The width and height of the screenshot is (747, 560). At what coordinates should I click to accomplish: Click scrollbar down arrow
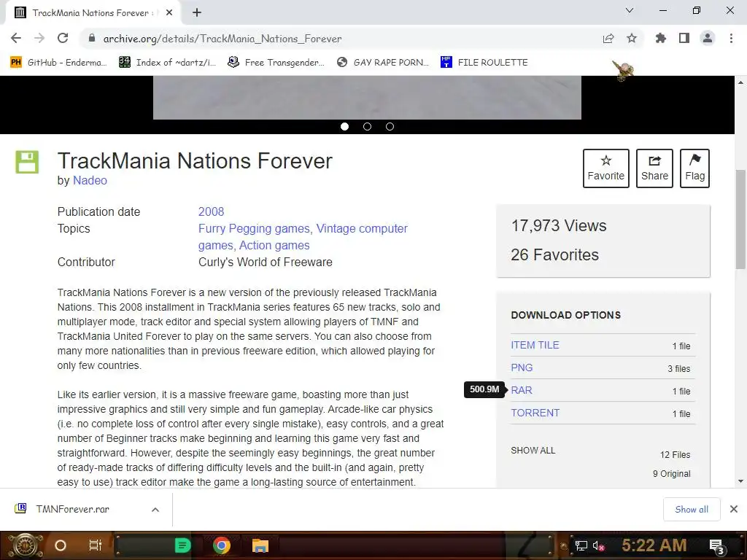(x=740, y=481)
